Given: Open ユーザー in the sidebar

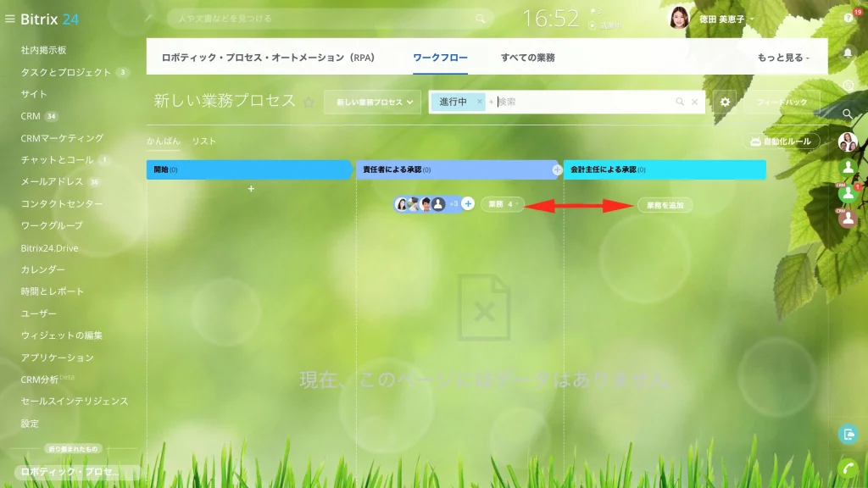Looking at the screenshot, I should pos(39,313).
